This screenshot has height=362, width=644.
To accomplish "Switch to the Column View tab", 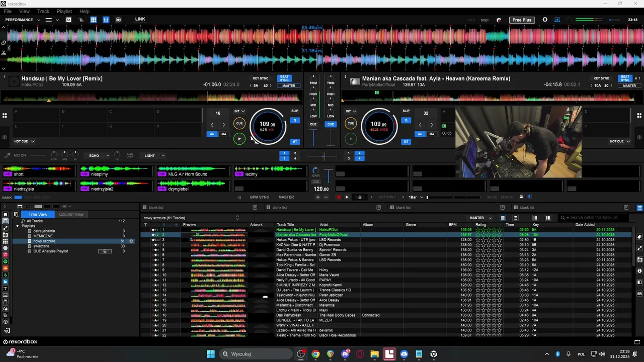I will 71,214.
